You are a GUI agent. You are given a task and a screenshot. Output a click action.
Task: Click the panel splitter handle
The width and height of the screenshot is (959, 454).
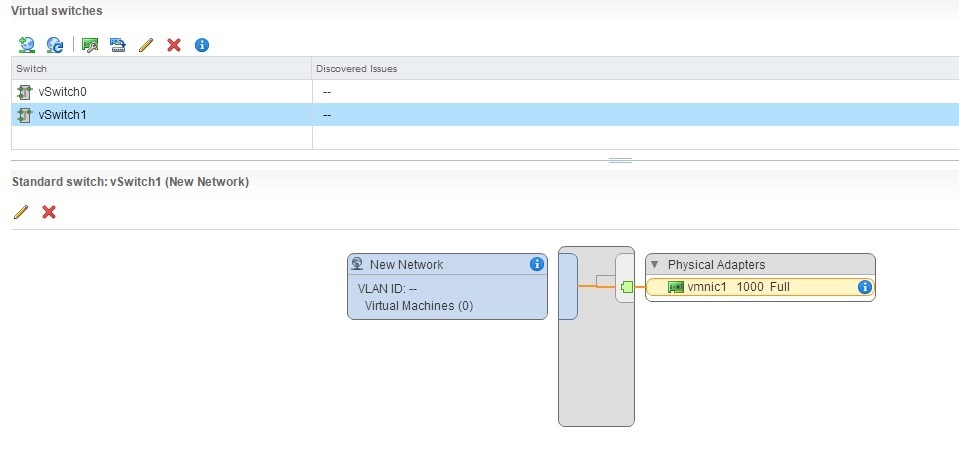620,160
